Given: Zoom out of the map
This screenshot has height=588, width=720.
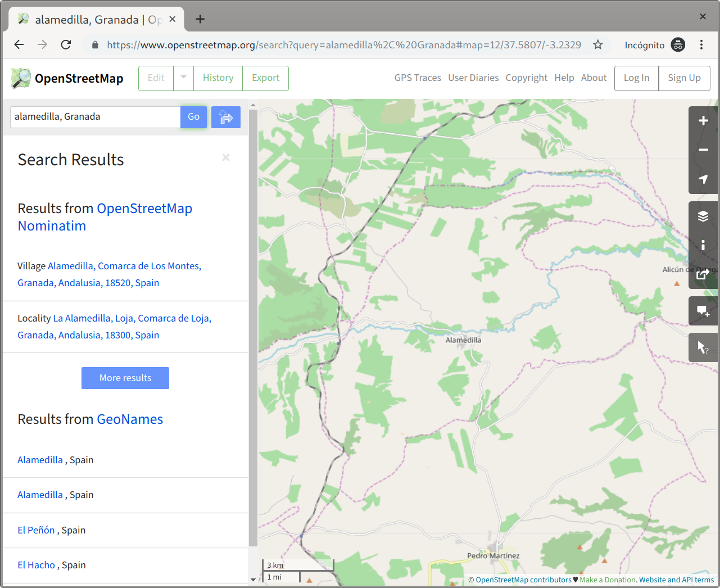Looking at the screenshot, I should [703, 150].
